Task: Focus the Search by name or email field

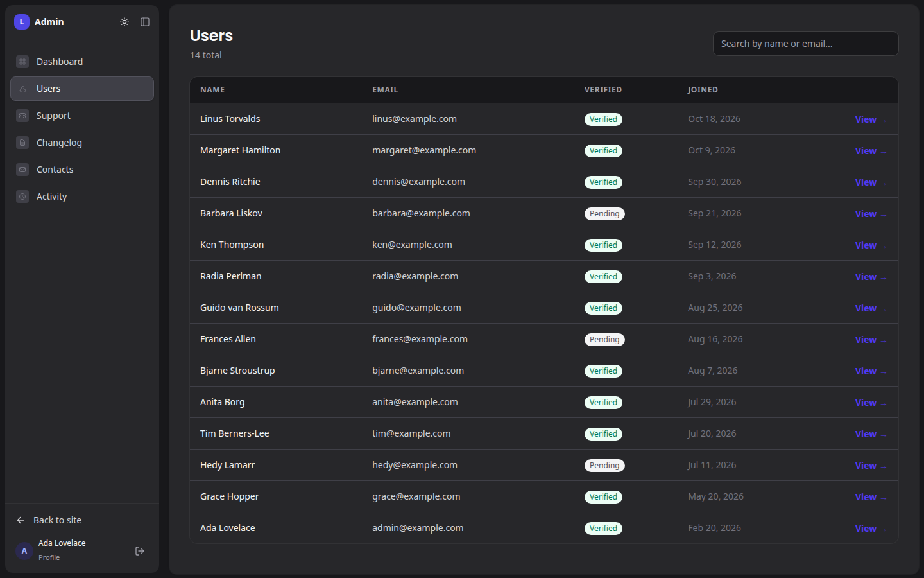Action: pos(805,44)
